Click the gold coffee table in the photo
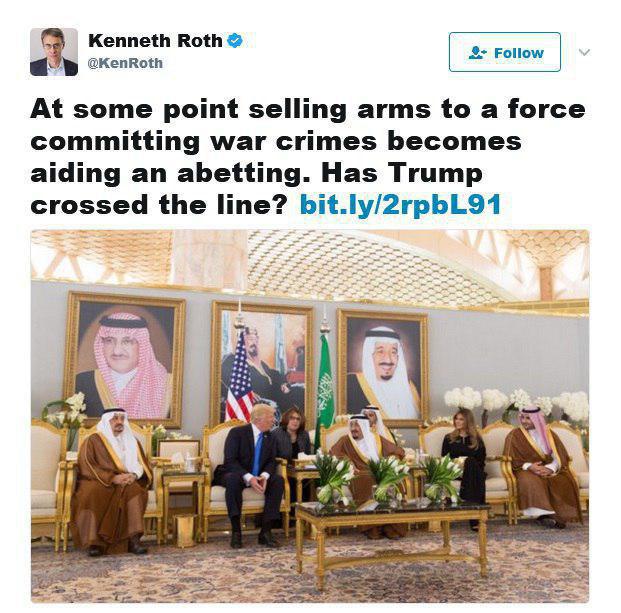 tap(392, 539)
